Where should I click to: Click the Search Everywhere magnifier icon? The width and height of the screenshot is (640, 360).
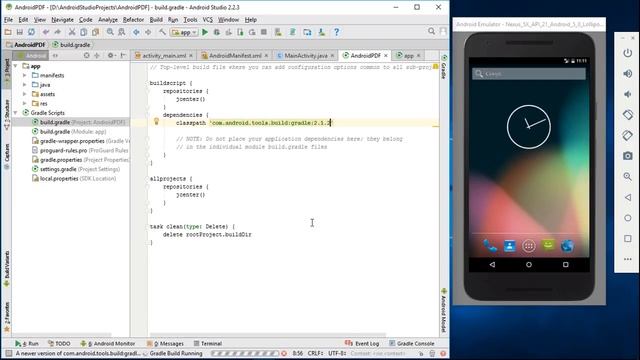pyautogui.click(x=431, y=31)
